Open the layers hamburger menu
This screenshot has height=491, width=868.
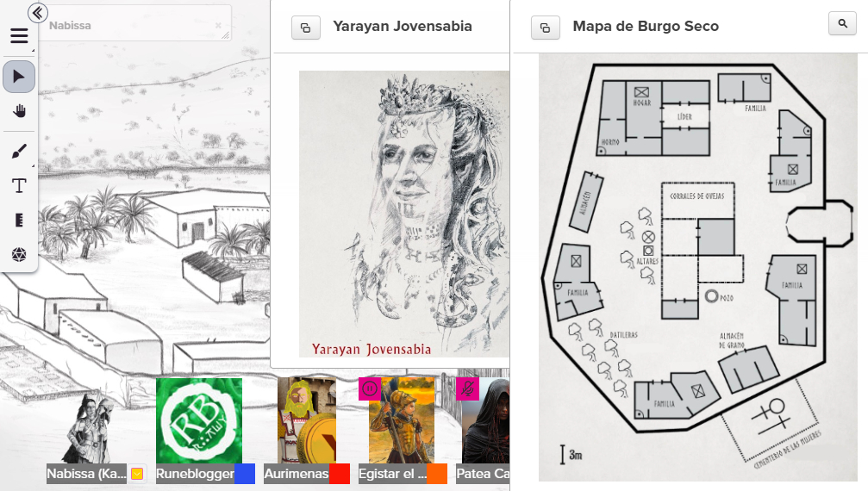coord(19,36)
